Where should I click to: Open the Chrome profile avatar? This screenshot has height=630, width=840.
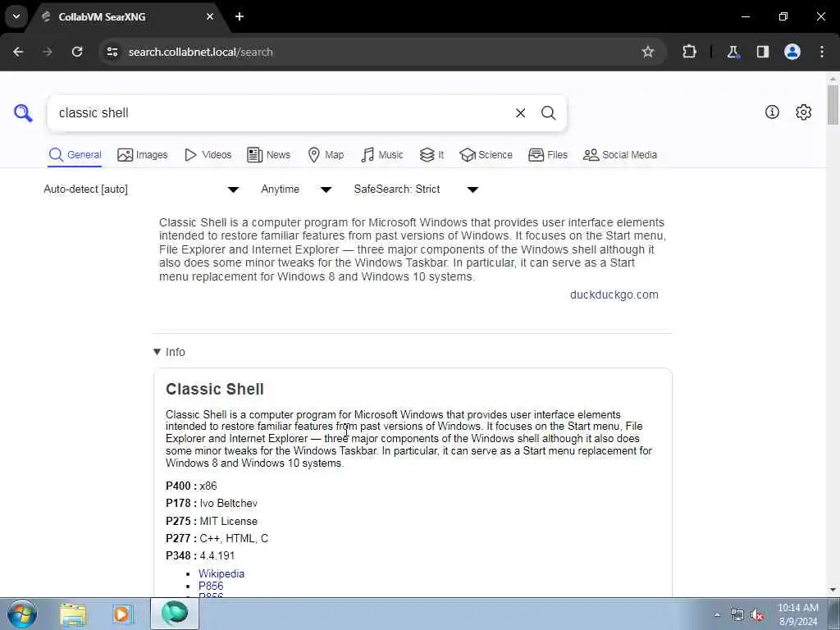(792, 52)
